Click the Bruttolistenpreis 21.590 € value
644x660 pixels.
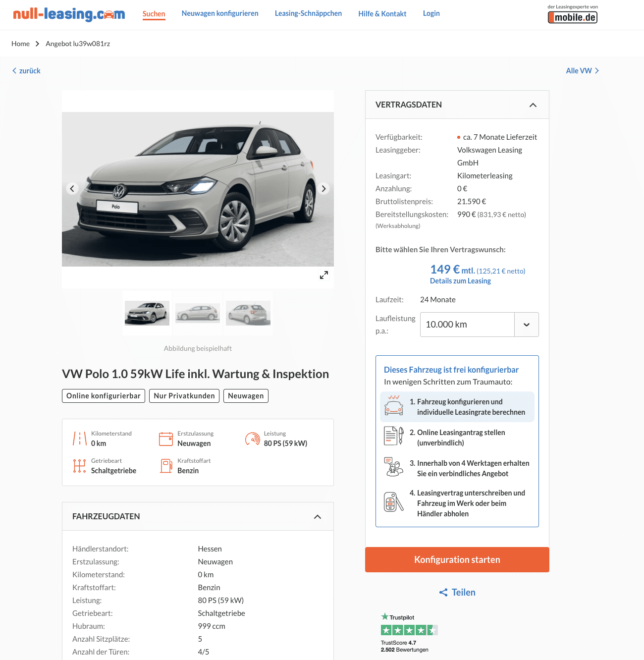(x=472, y=202)
